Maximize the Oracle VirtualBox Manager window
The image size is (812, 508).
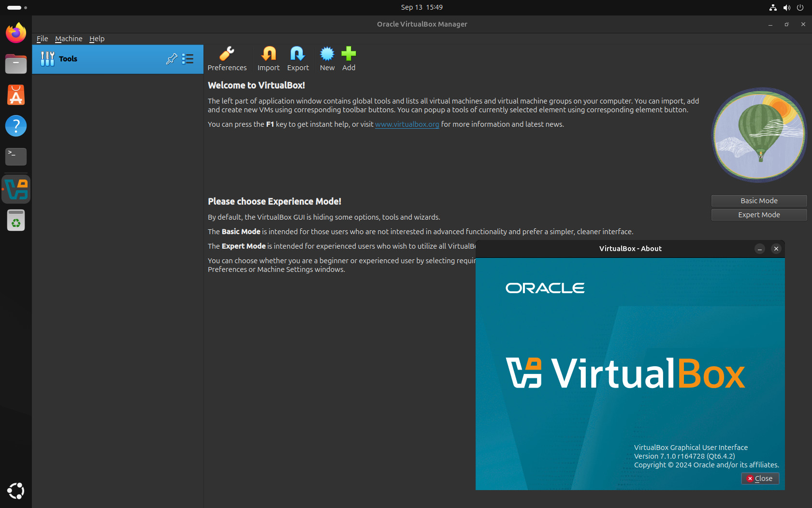point(786,24)
